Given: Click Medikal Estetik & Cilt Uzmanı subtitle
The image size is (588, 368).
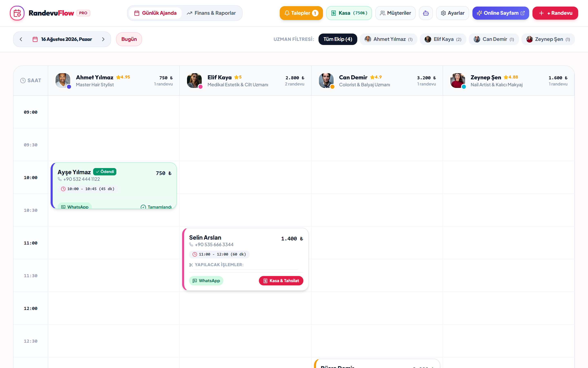Looking at the screenshot, I should click(238, 85).
